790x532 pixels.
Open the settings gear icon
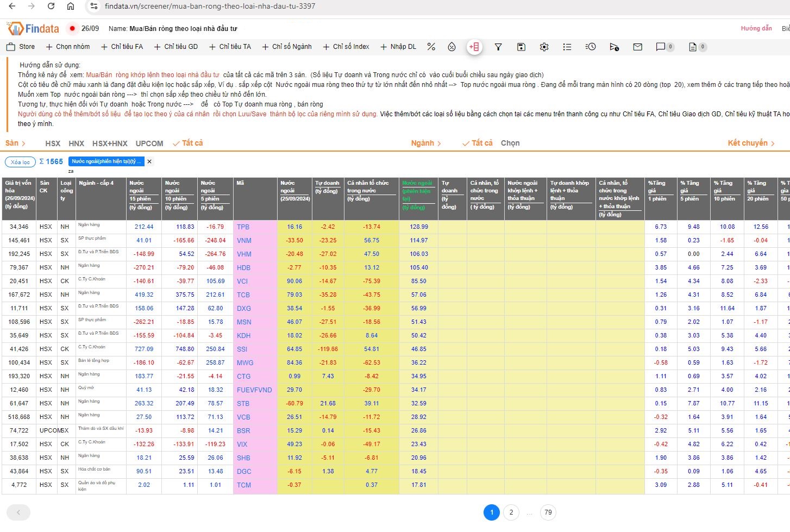click(544, 47)
